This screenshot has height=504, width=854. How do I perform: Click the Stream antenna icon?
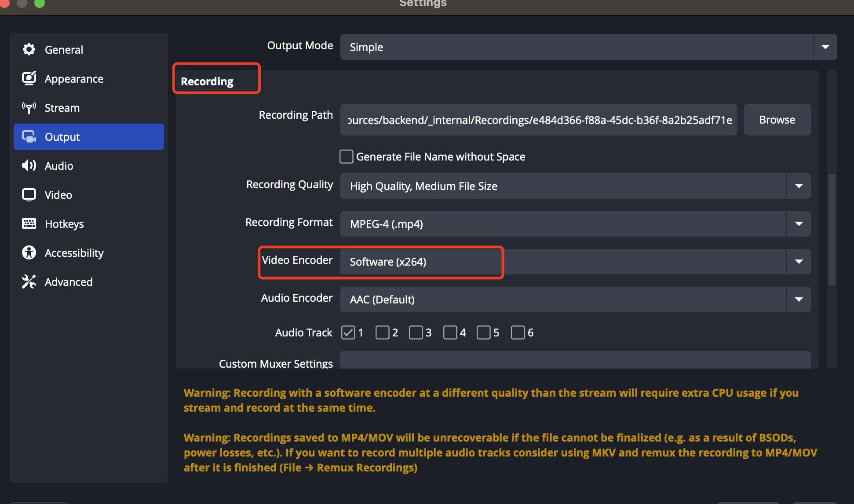(29, 108)
